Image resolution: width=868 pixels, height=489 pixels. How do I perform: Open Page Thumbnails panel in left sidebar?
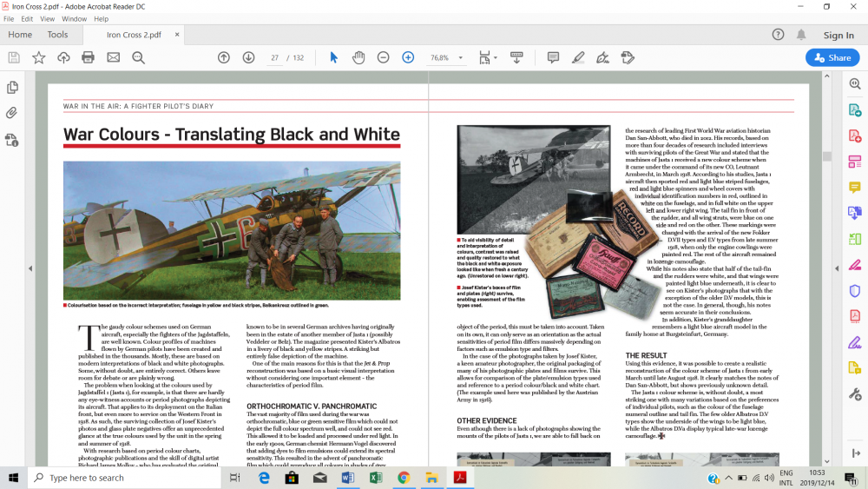click(x=12, y=88)
